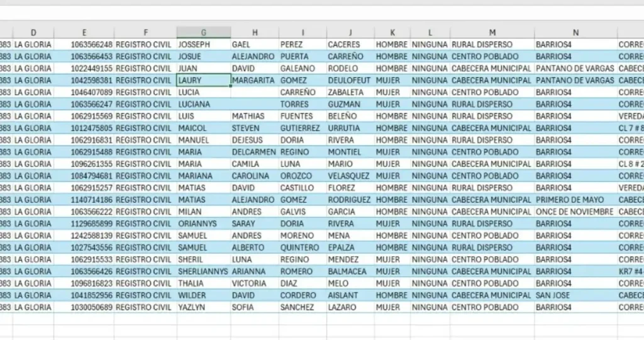Viewport: 644px width, 340px height.
Task: Click the cell containing MENDEZ
Action: click(350, 259)
